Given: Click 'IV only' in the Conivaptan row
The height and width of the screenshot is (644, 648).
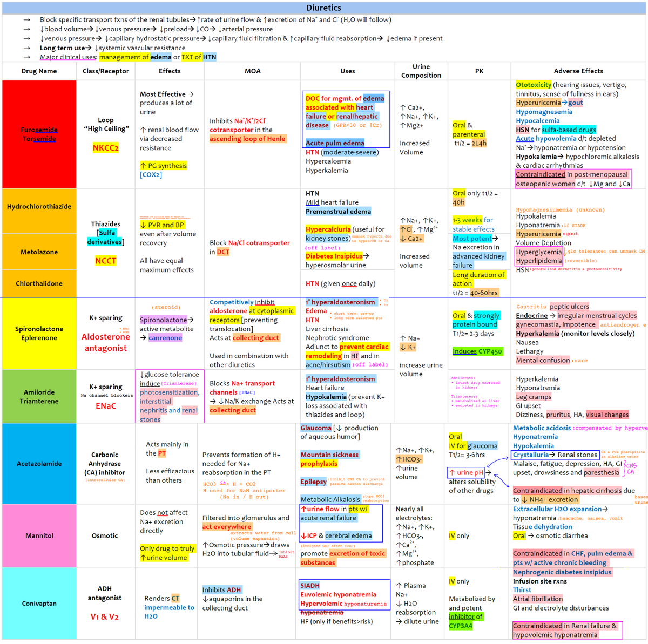Looking at the screenshot, I should point(459,581).
